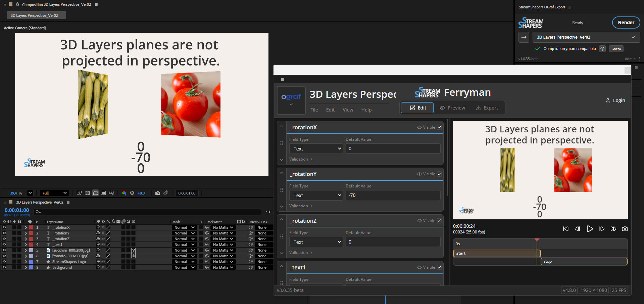Hide the tomato_800x800.jpg layer eye
This screenshot has width=644, height=304.
click(x=4, y=256)
